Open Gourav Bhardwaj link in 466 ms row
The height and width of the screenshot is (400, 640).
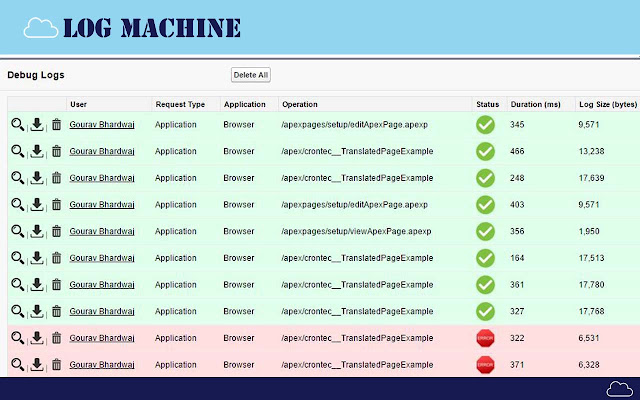102,151
